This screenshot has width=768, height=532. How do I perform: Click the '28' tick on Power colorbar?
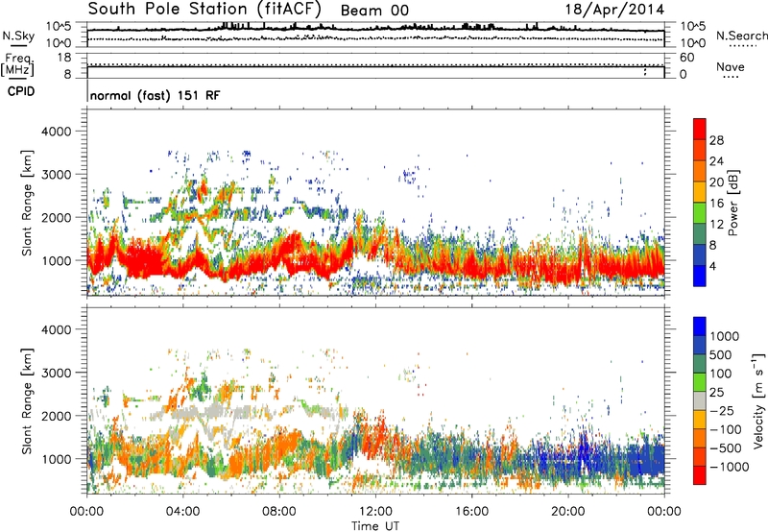coord(716,140)
